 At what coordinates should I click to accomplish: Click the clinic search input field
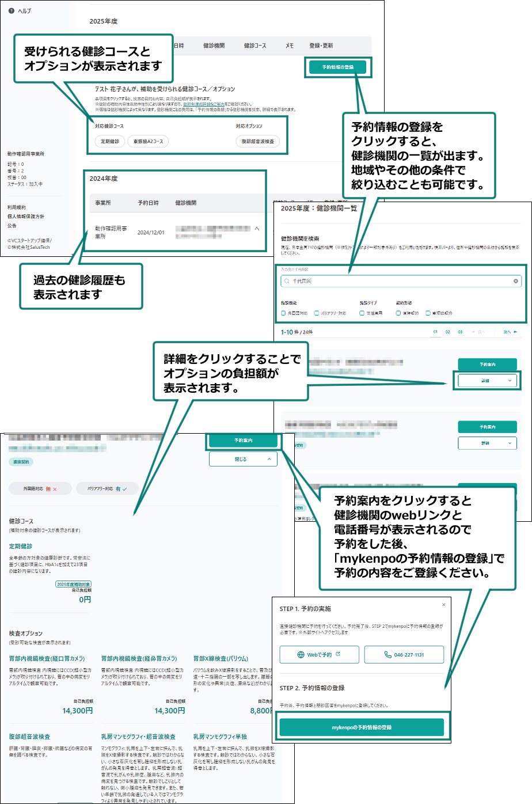pyautogui.click(x=397, y=281)
